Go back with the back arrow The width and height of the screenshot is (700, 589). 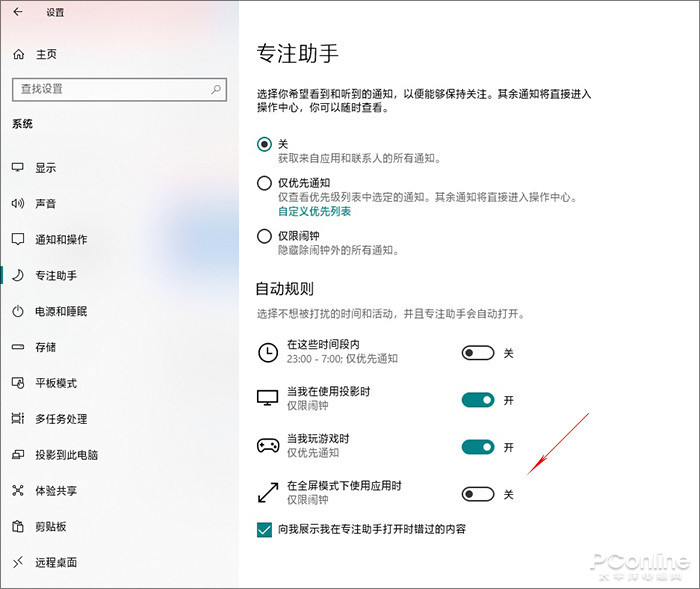point(18,12)
